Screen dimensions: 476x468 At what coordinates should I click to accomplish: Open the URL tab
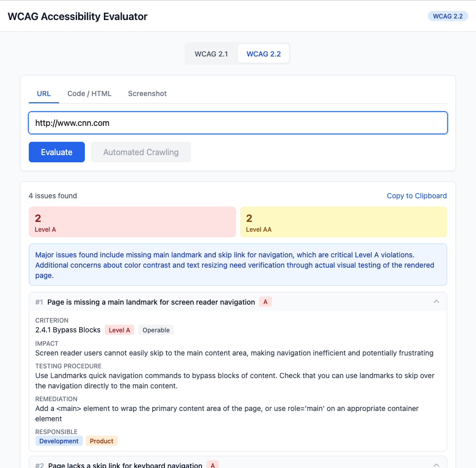tap(44, 93)
